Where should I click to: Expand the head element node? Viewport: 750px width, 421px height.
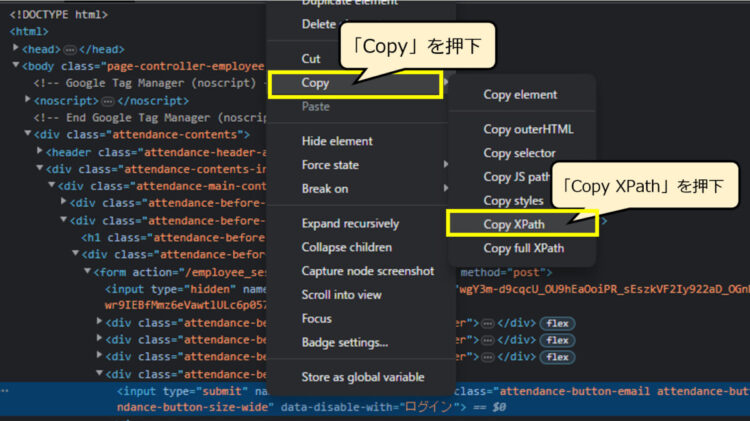coord(16,48)
